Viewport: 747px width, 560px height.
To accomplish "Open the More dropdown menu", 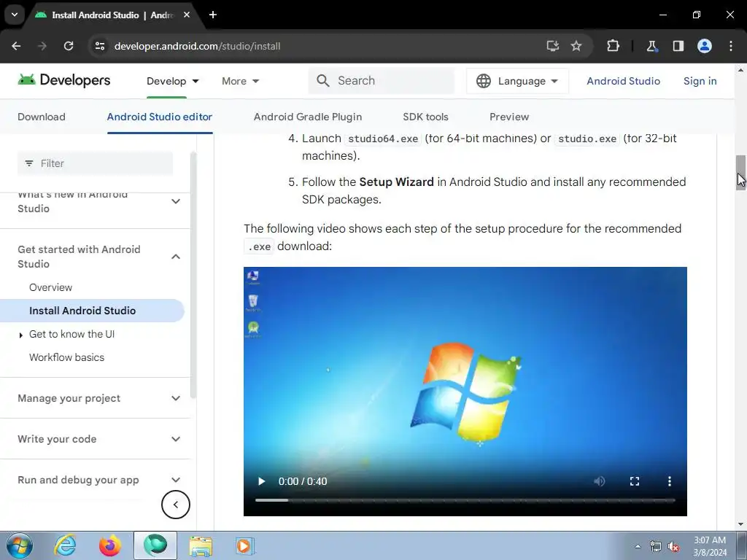I will [x=241, y=81].
